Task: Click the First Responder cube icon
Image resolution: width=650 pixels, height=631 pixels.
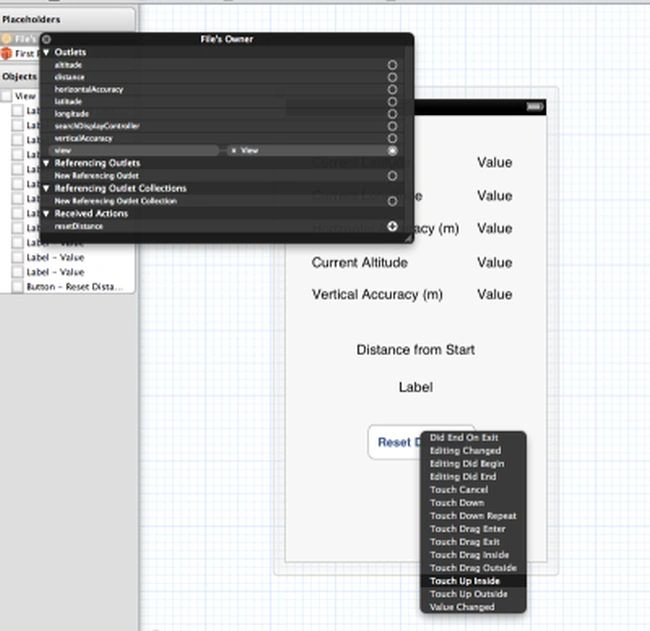Action: point(6,53)
